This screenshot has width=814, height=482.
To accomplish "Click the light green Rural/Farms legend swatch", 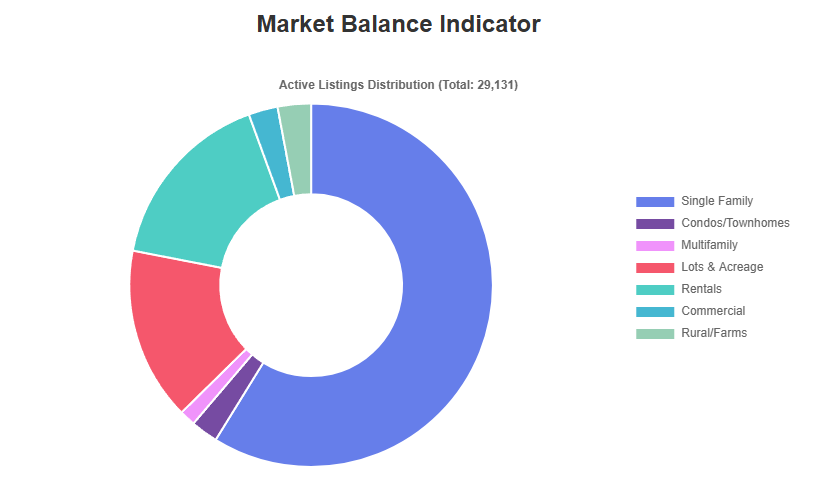I will pyautogui.click(x=655, y=333).
